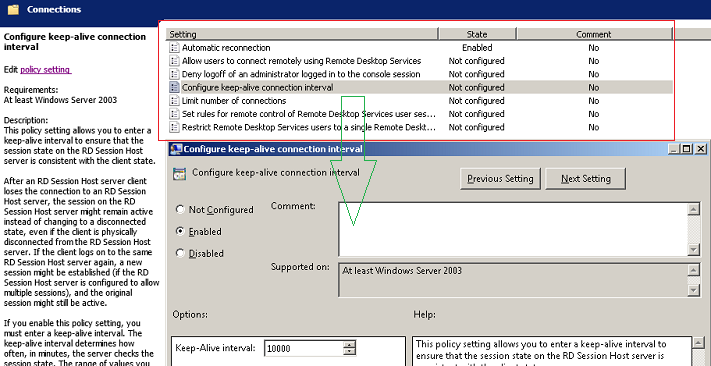Click 'Enabled' state of Automatic reconnection
The width and height of the screenshot is (711, 366).
(477, 48)
